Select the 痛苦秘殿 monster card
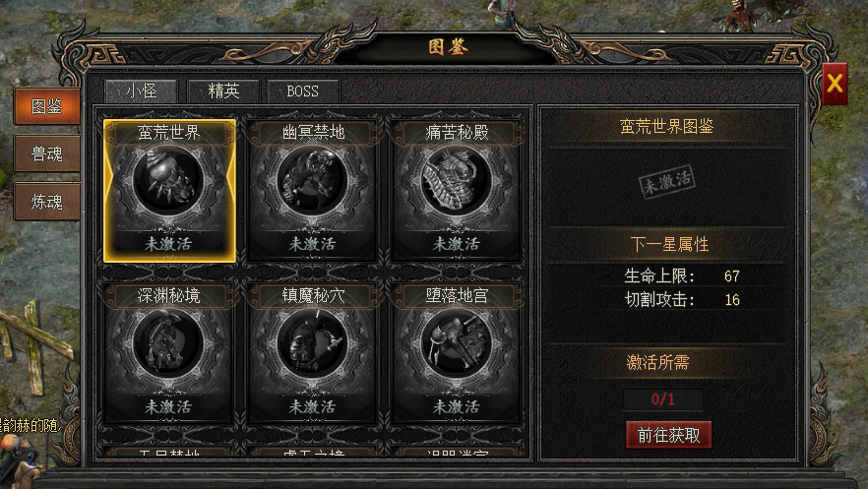Viewport: 868px width, 489px height. [457, 191]
